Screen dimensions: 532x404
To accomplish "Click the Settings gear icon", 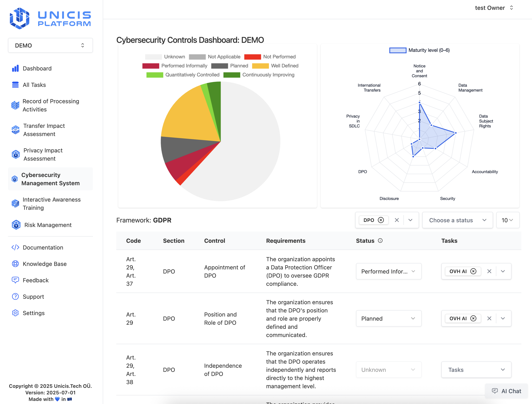I will click(x=15, y=313).
